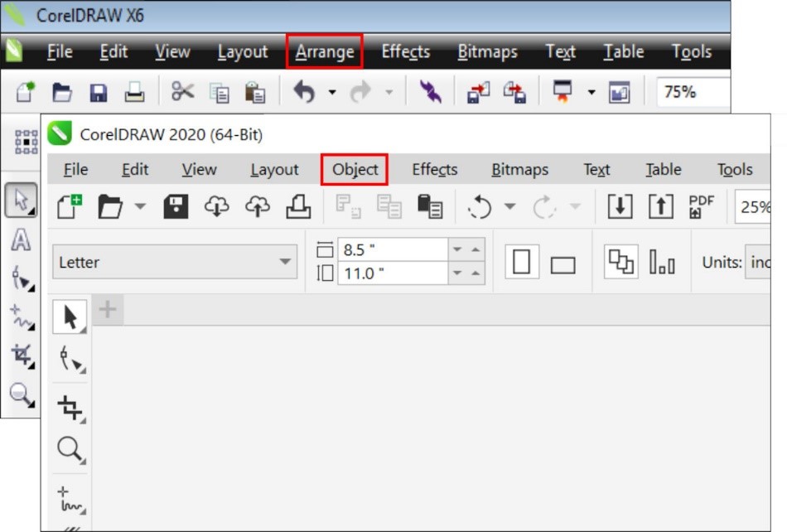787x532 pixels.
Task: Open Table menu in CorelDRAW X6
Action: (x=624, y=51)
